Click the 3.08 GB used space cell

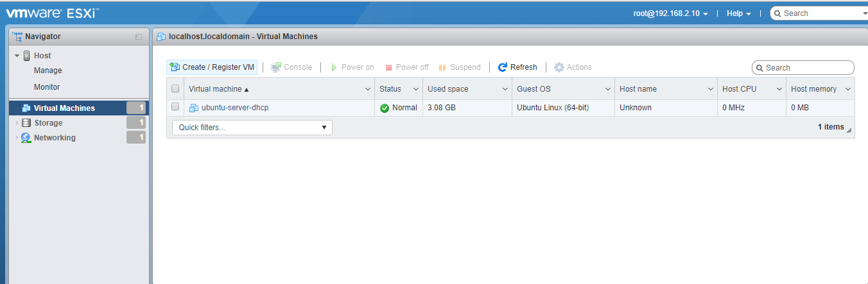pyautogui.click(x=467, y=108)
